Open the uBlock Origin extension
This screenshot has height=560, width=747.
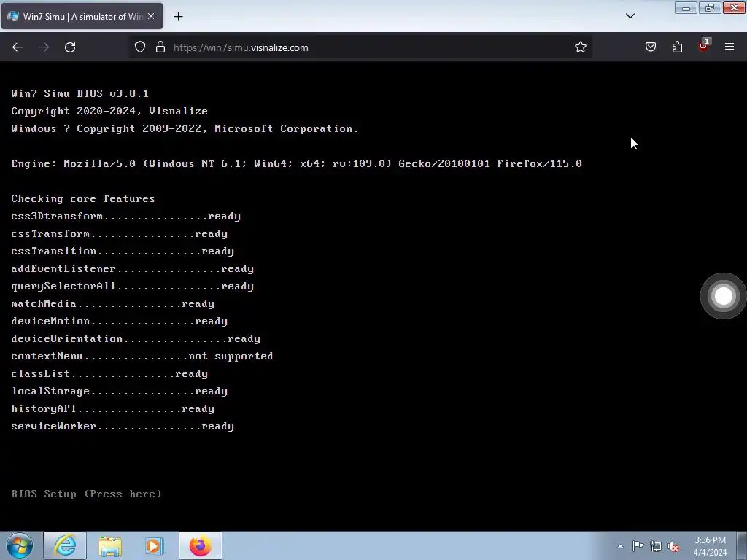coord(704,46)
